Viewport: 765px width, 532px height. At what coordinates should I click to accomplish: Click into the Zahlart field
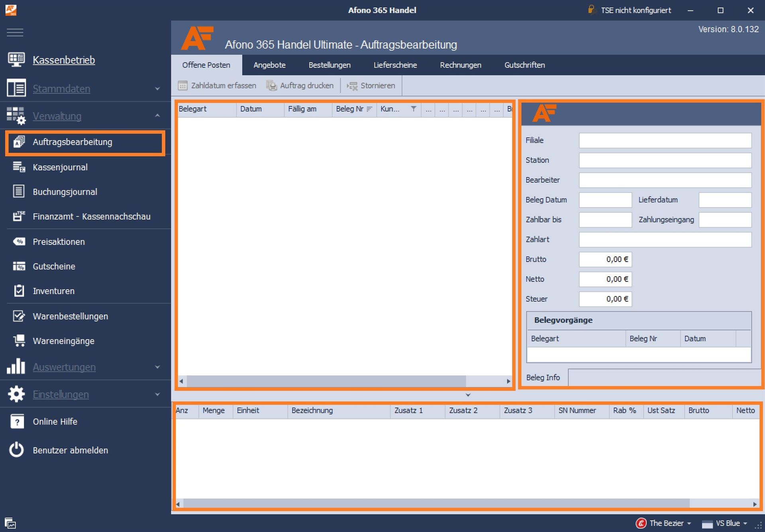tap(665, 240)
